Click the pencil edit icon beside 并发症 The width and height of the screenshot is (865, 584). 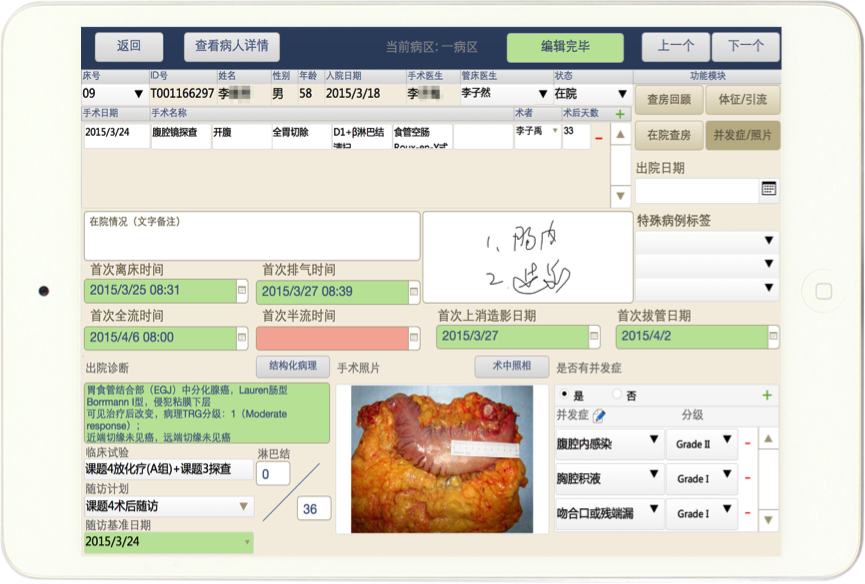599,415
